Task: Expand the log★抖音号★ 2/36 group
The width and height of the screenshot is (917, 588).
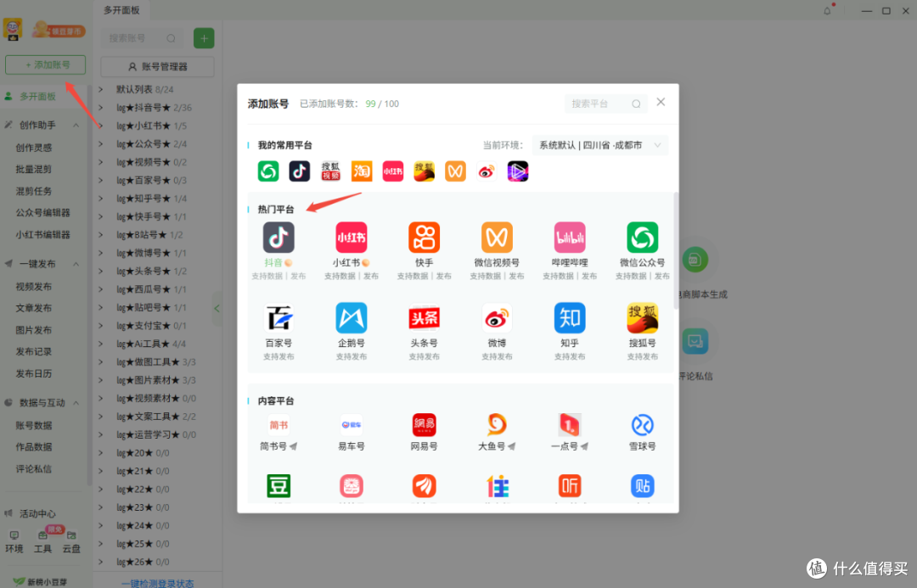Action: coord(100,108)
